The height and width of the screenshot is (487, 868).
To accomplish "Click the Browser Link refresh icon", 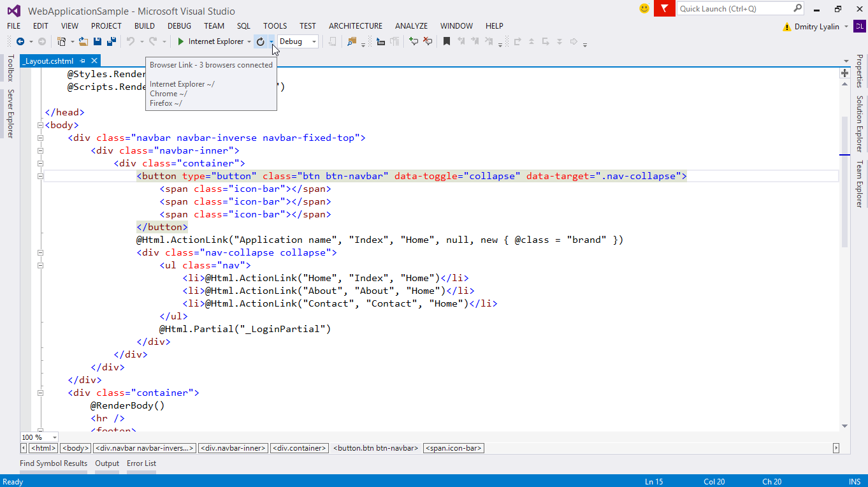I will point(260,41).
